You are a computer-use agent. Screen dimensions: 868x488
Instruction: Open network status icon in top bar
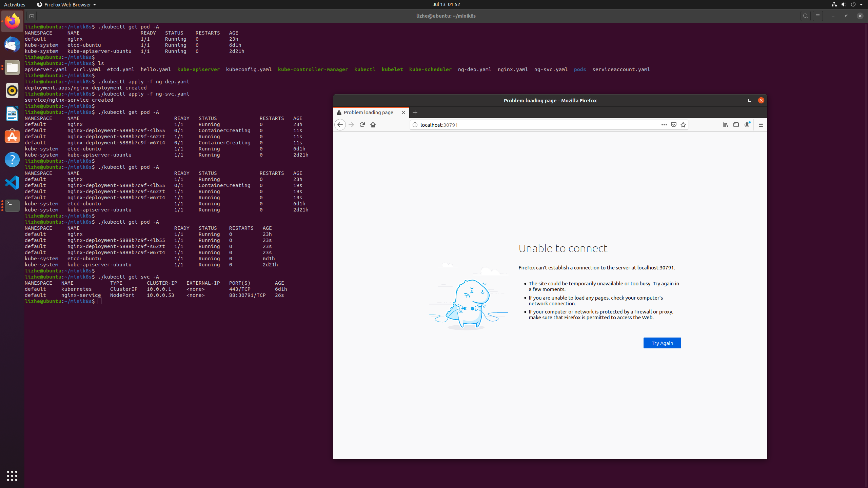pyautogui.click(x=834, y=4)
